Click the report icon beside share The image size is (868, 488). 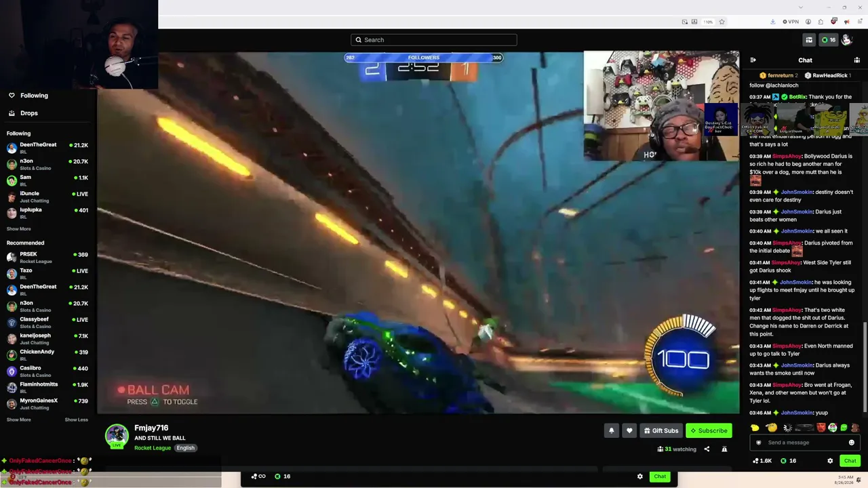[x=724, y=449]
